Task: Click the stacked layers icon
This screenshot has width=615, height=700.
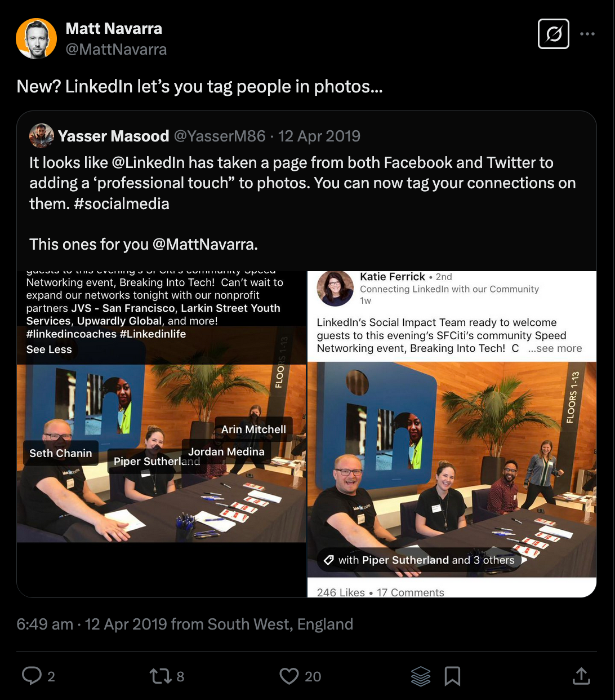Action: coord(420,676)
